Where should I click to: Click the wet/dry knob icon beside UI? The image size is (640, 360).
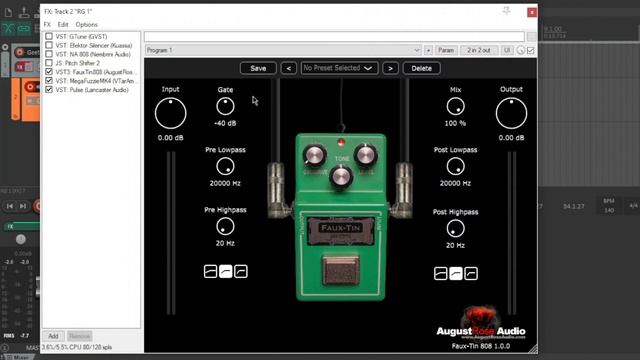point(521,50)
